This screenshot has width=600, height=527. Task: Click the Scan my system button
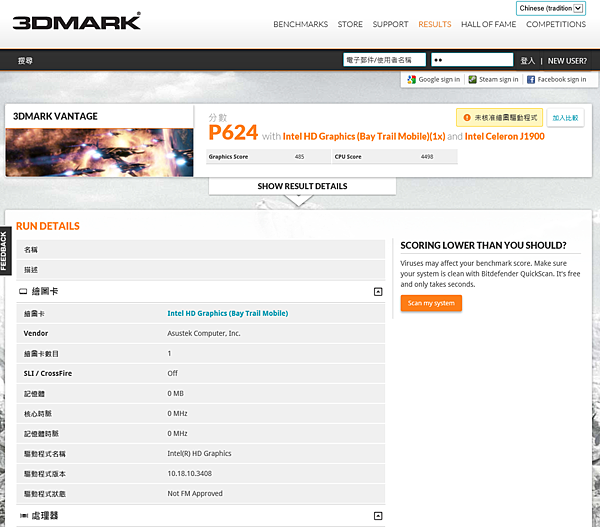(431, 303)
